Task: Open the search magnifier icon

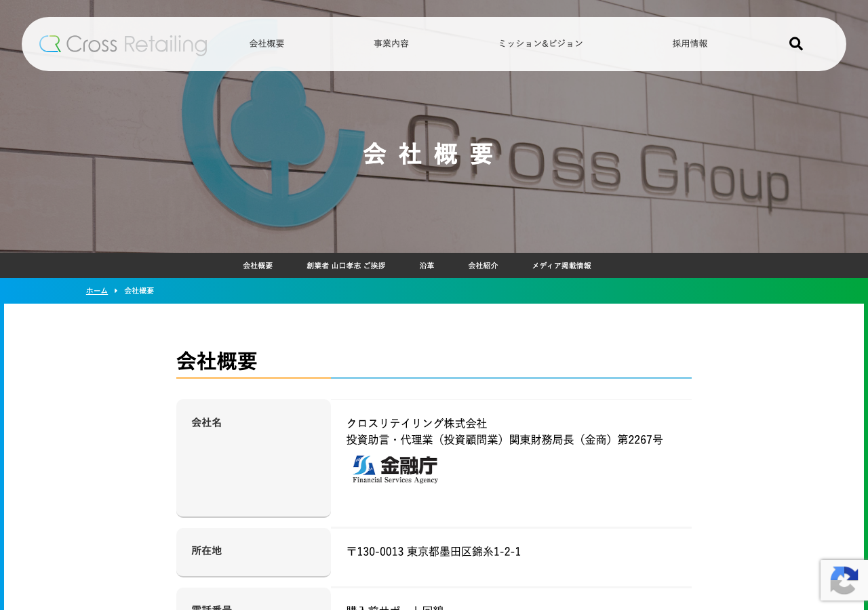Action: point(796,44)
